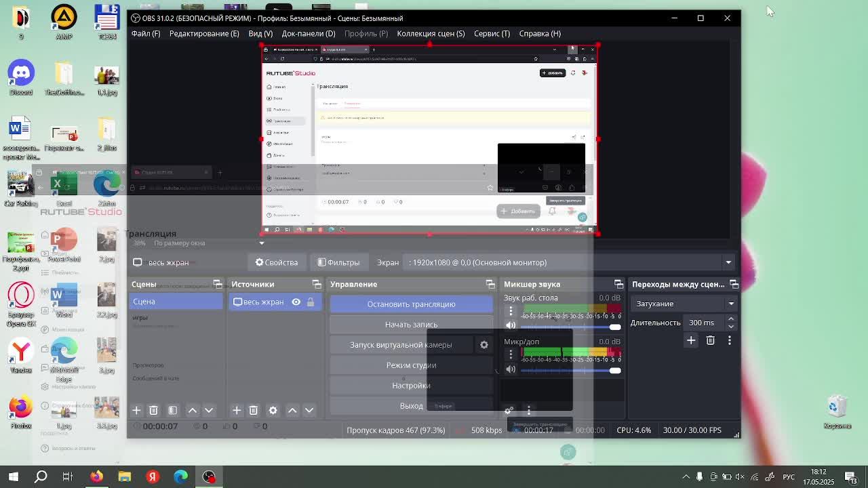Mute the Микр/доп audio channel
Image resolution: width=868 pixels, height=488 pixels.
(511, 369)
